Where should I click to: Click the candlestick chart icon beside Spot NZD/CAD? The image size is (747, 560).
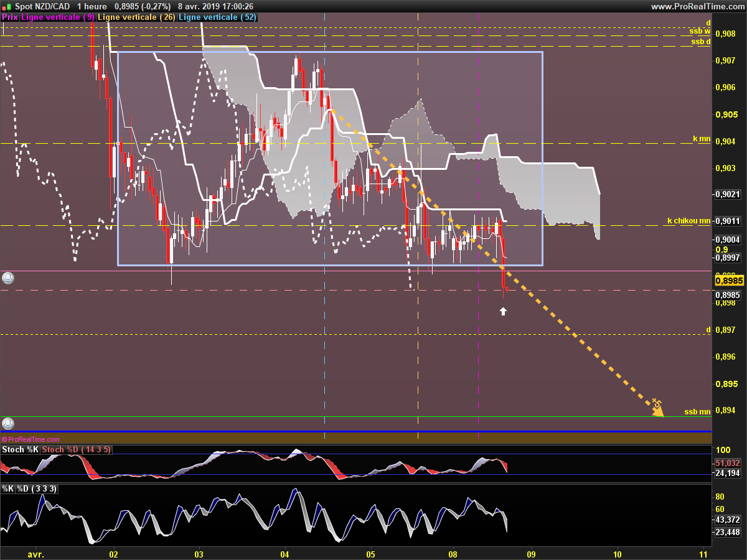[6, 6]
